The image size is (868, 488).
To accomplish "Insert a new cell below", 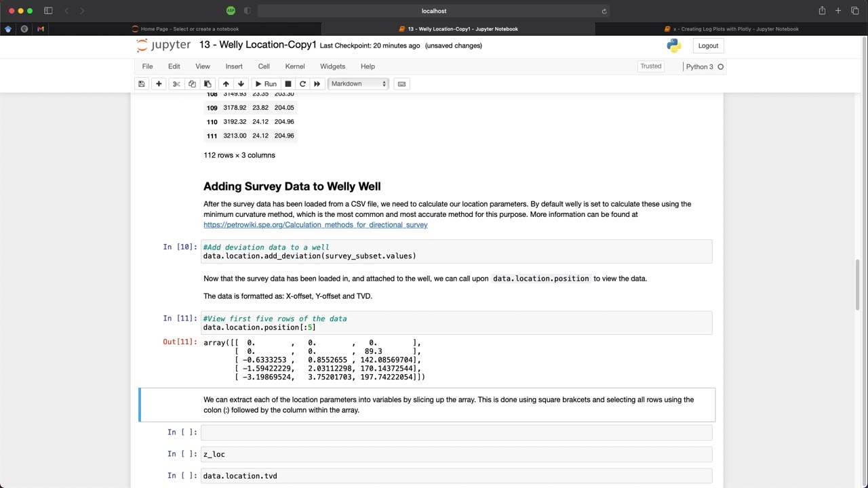I will coord(159,83).
